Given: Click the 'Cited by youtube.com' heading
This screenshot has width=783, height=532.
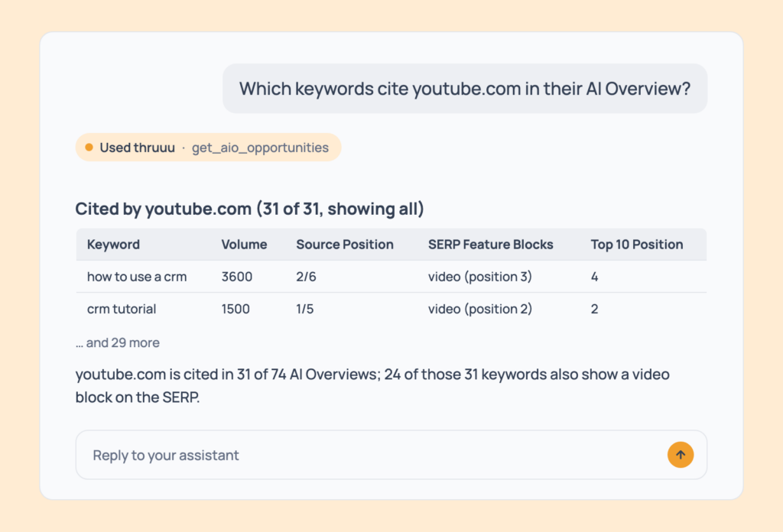Looking at the screenshot, I should 250,209.
